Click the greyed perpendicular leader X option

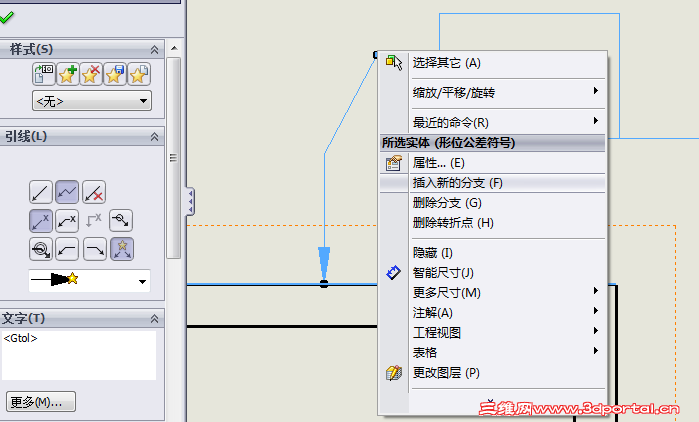click(x=94, y=221)
